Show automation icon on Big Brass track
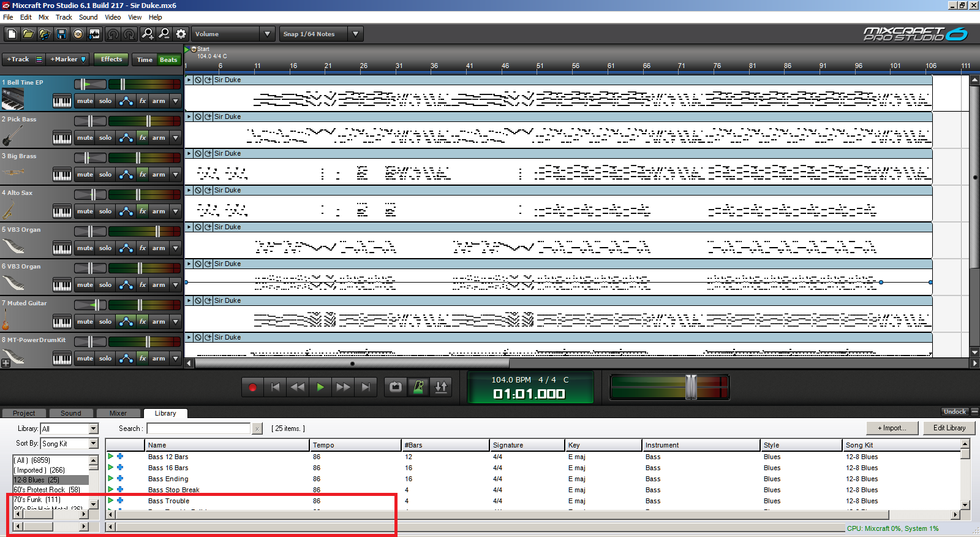 tap(126, 175)
